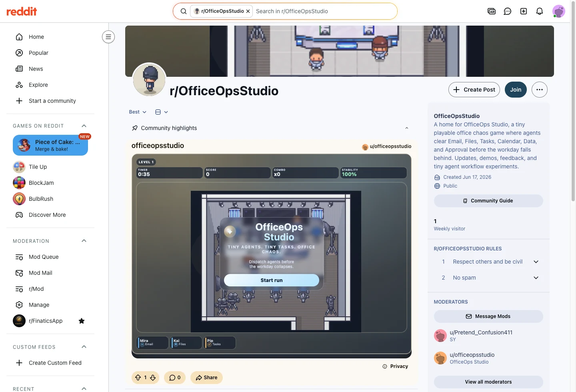This screenshot has width=576, height=392.
Task: Open the chat icon in header
Action: point(508,11)
